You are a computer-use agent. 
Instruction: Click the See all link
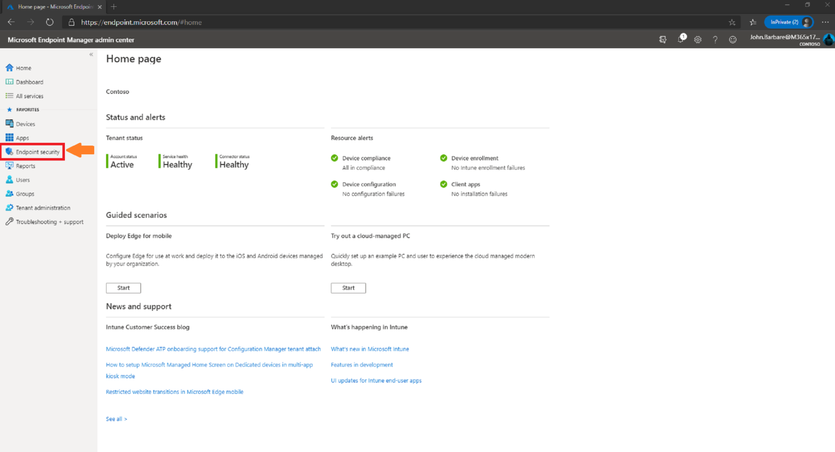tap(116, 420)
